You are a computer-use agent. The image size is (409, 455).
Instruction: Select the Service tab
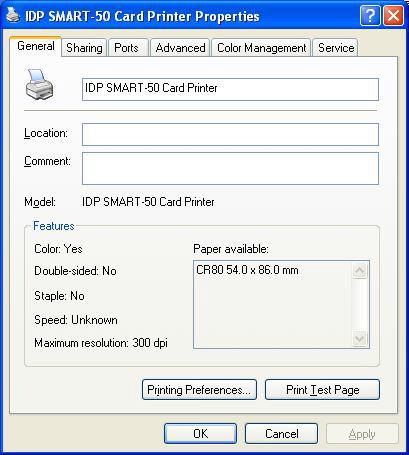coord(336,48)
